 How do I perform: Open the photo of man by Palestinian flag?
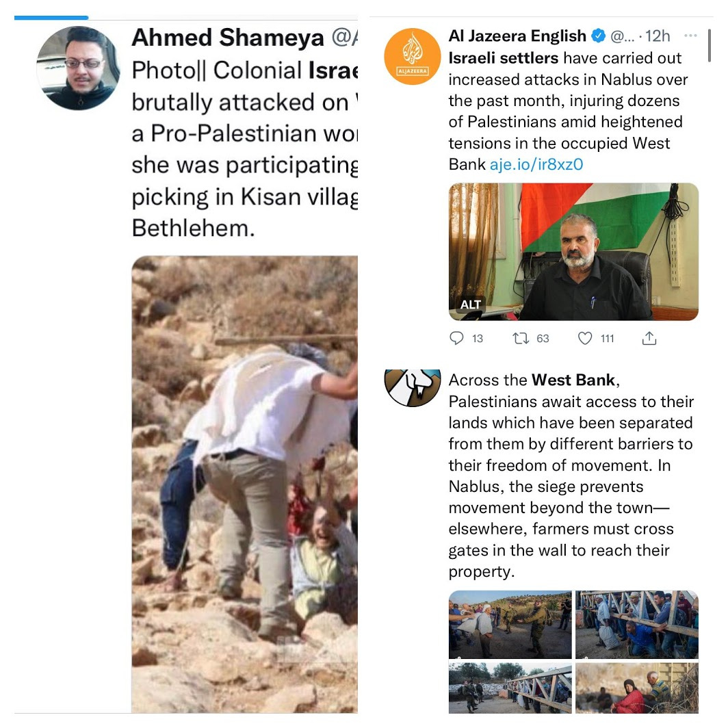tap(573, 252)
